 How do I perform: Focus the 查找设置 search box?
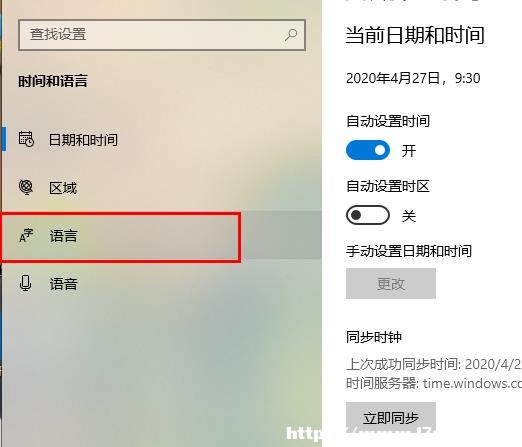coord(162,35)
